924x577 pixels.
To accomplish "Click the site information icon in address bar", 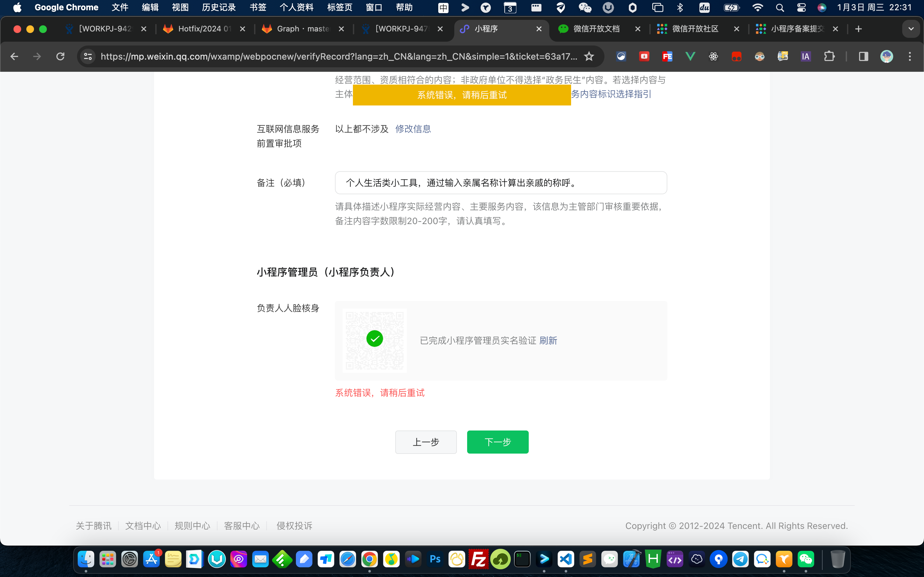I will [x=88, y=56].
